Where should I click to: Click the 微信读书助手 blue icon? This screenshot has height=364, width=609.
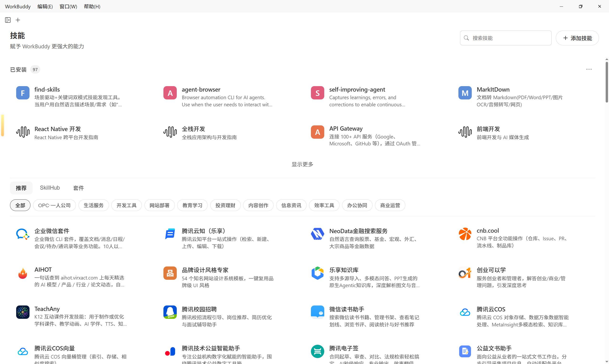(x=317, y=312)
